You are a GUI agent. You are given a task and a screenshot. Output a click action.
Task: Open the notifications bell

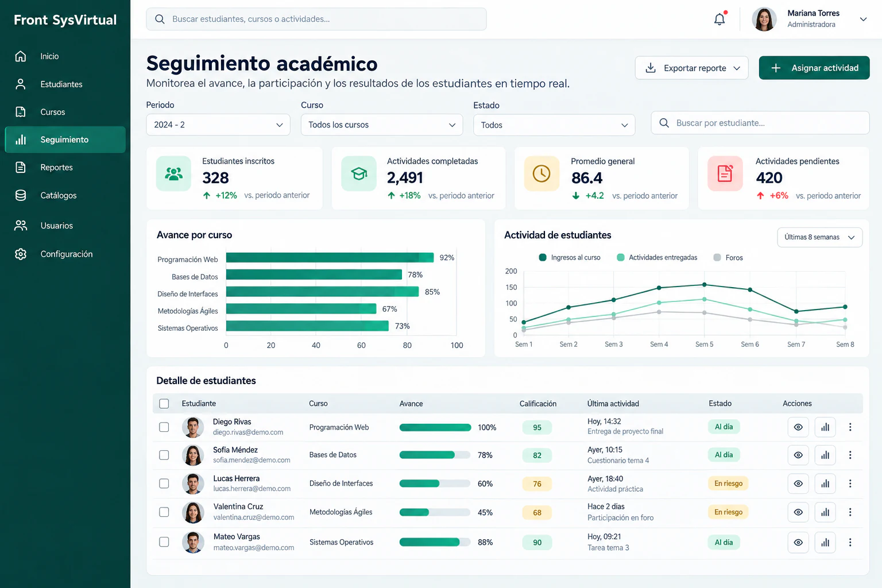719,19
